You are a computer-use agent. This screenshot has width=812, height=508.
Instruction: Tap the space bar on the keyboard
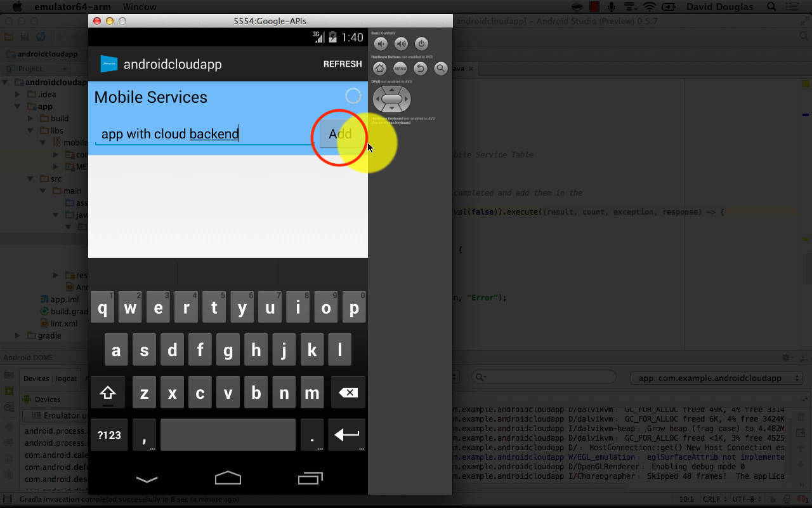click(x=228, y=434)
